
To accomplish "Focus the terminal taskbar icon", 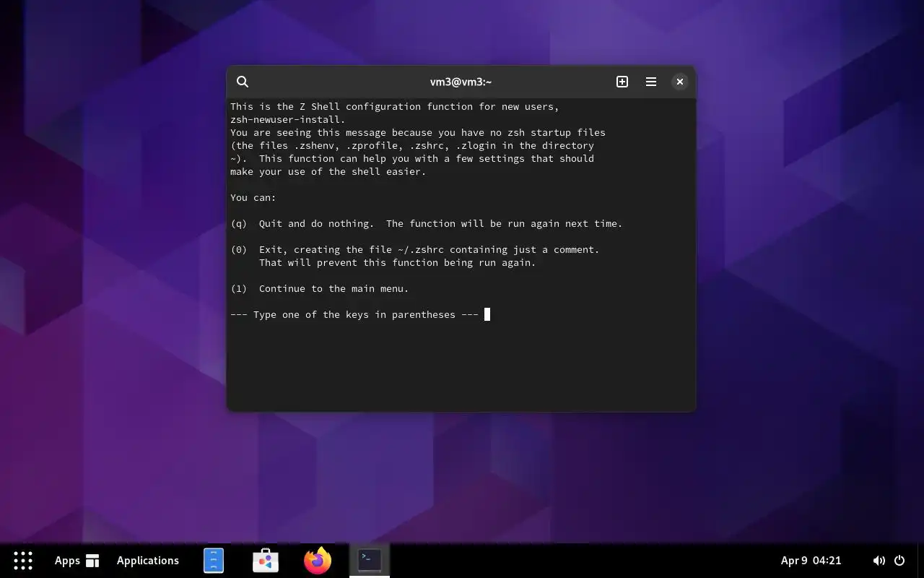I will (x=370, y=559).
